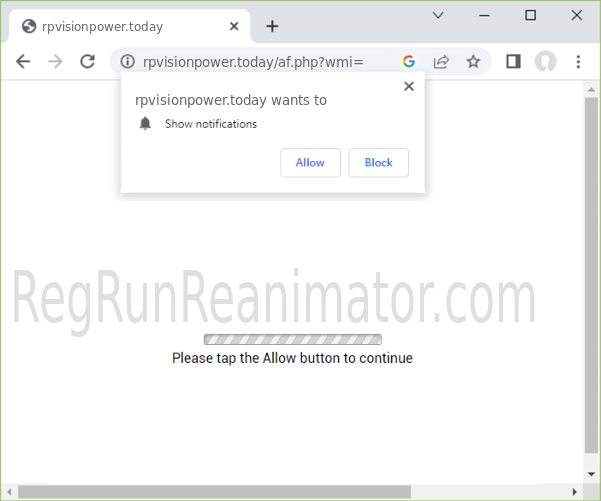Click the horizontal scrollbar thumb
This screenshot has height=501, width=601.
pyautogui.click(x=215, y=491)
